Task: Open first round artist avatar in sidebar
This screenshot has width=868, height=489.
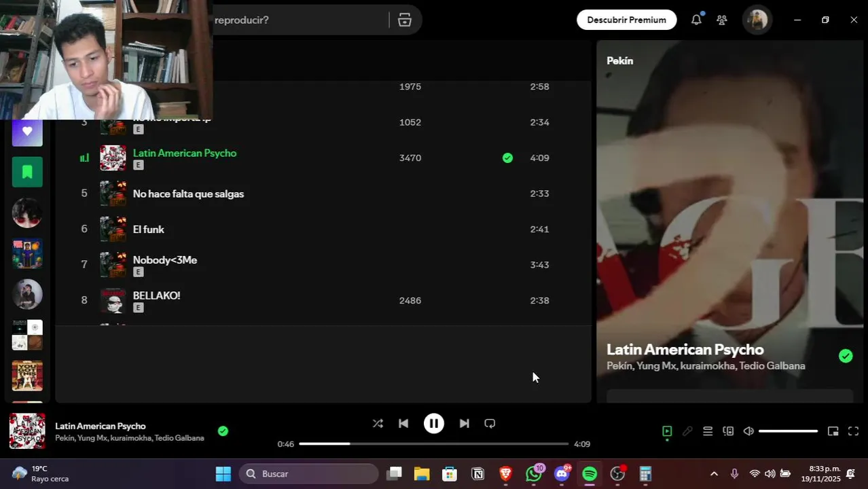Action: [27, 213]
